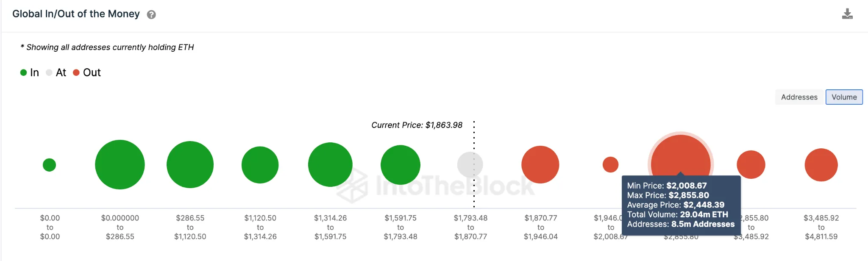This screenshot has height=261, width=868.
Task: Toggle the gray At legend item
Action: (56, 72)
